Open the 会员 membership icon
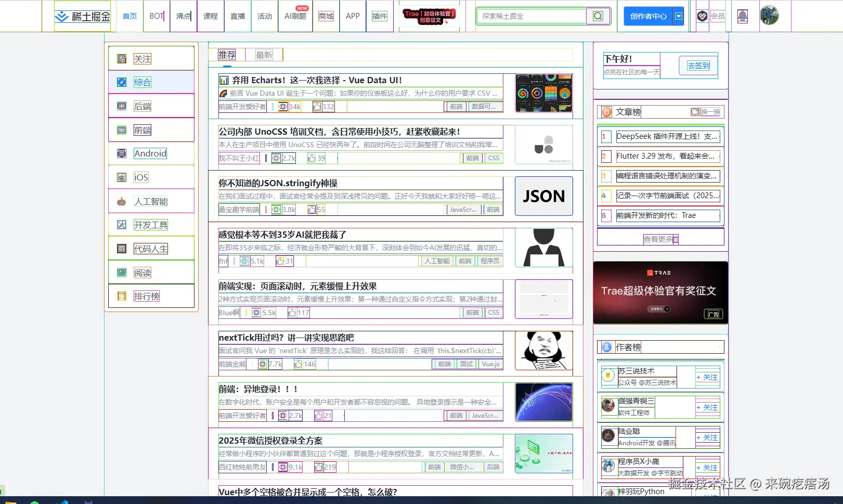The image size is (843, 504). click(703, 16)
